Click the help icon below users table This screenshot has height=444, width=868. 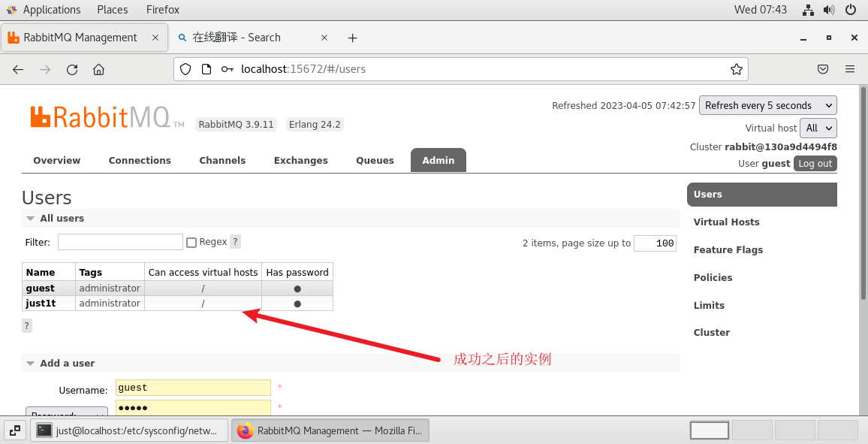[x=26, y=325]
